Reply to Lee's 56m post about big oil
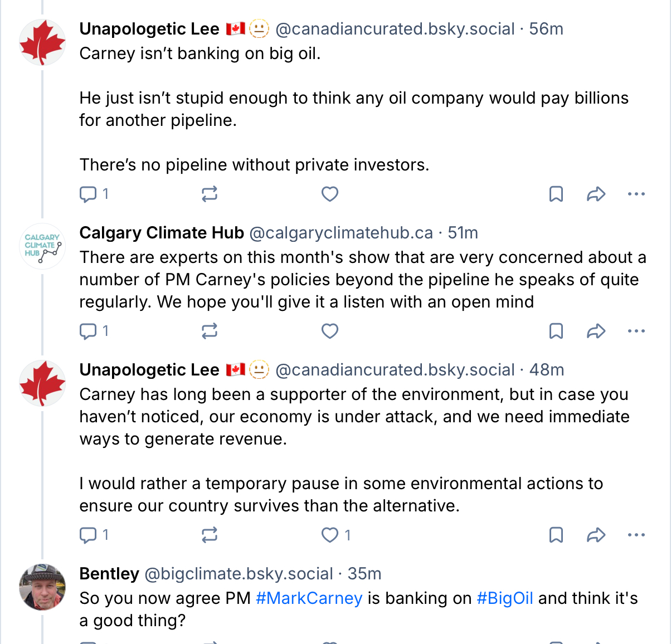The height and width of the screenshot is (644, 671). pyautogui.click(x=88, y=194)
